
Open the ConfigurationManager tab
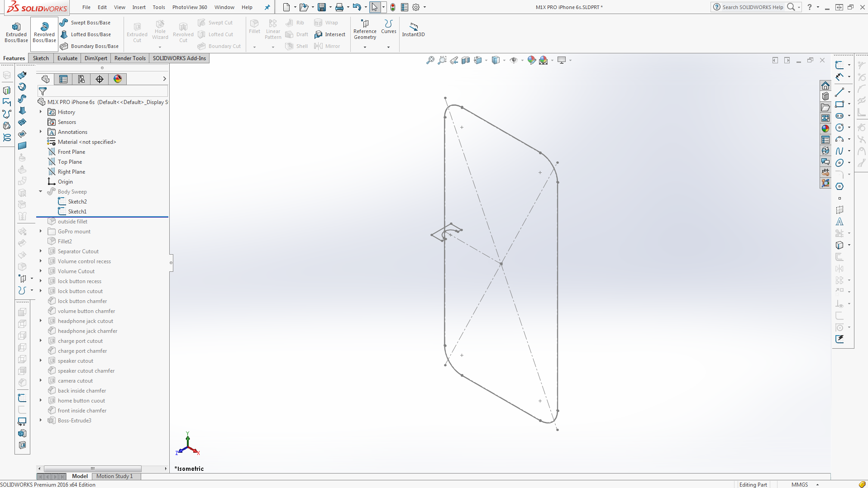point(81,79)
